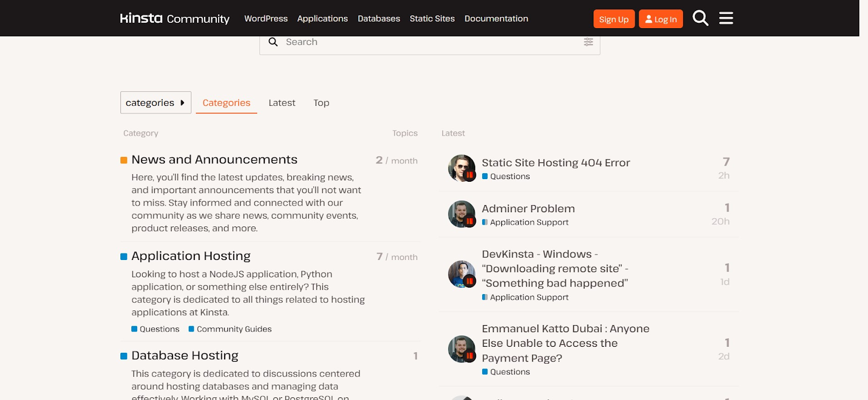Click the 20h activity time
Screen dimensions: 868x400
[720, 221]
